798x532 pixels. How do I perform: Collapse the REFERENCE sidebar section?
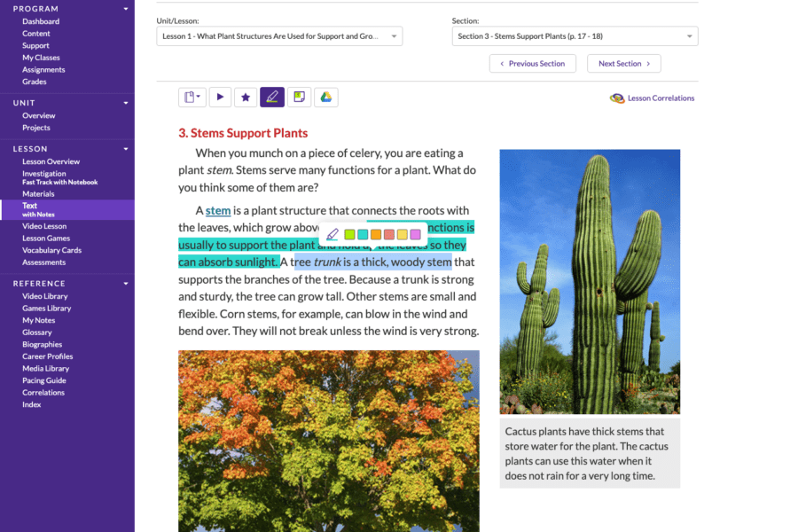(126, 284)
